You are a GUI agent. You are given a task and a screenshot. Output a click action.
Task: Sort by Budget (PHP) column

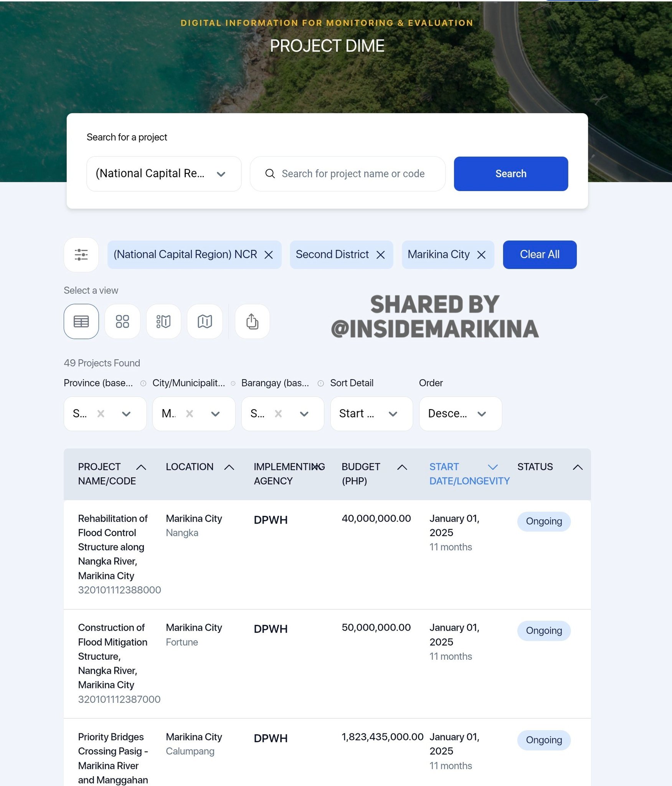click(x=402, y=467)
